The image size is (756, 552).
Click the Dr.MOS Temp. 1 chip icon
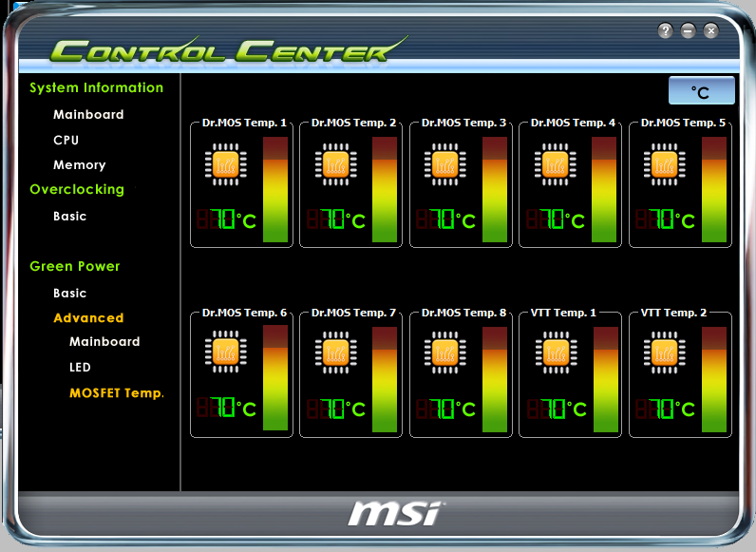tap(226, 164)
